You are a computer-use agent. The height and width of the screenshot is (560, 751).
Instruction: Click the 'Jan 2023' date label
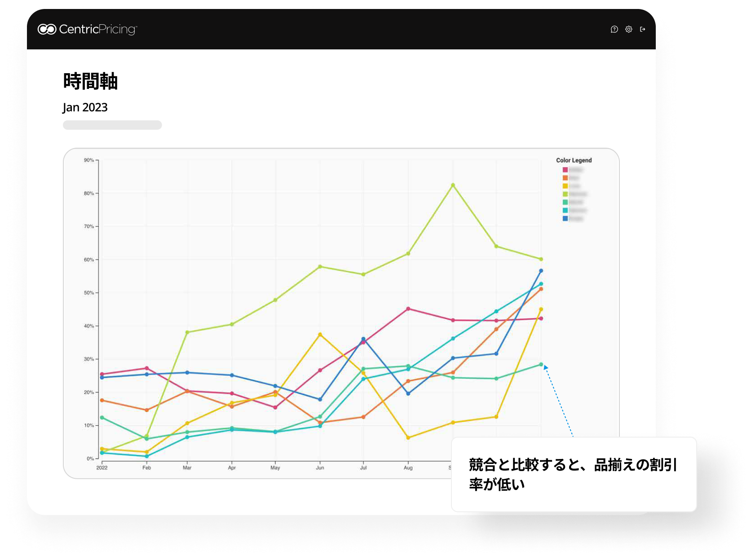coord(85,107)
